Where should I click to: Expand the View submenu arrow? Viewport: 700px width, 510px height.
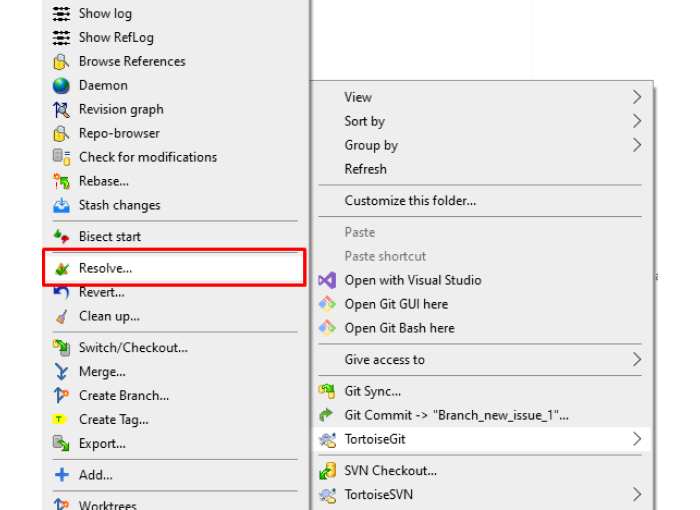(x=637, y=97)
